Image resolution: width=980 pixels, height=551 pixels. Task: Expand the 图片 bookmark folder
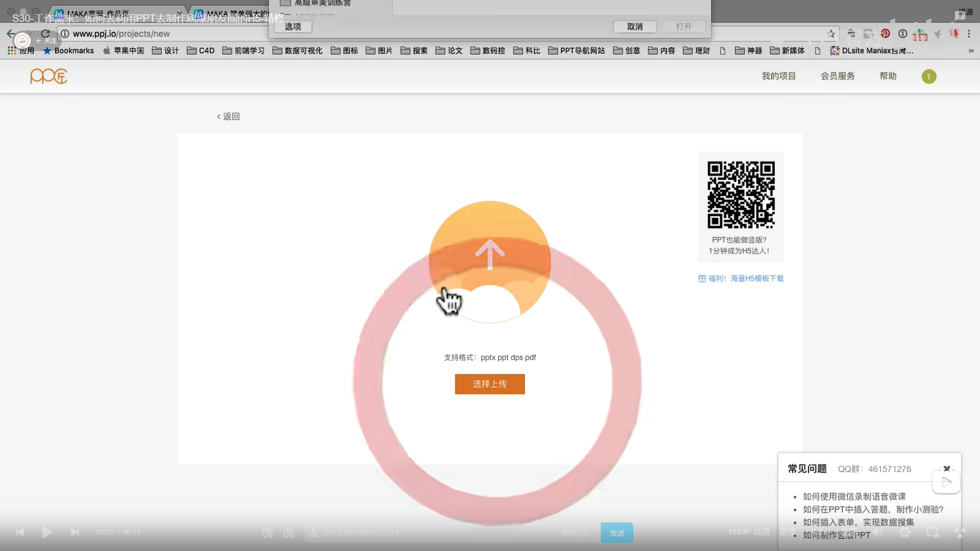click(379, 51)
